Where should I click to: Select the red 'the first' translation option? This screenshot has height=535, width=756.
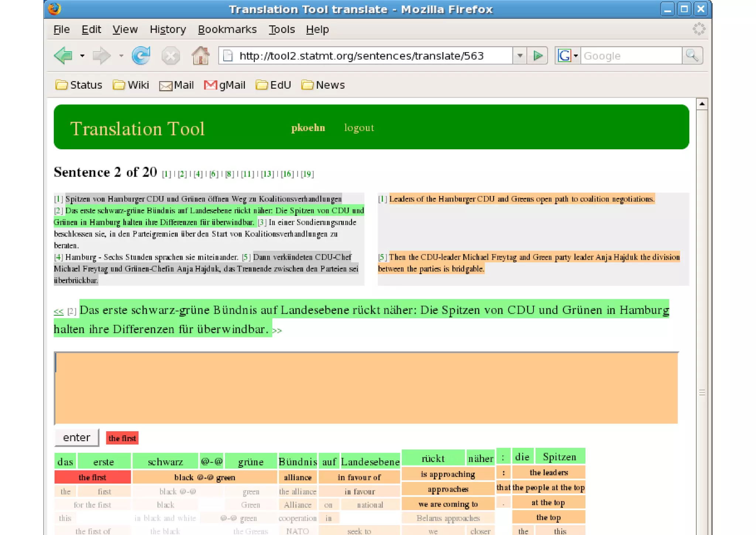point(92,477)
